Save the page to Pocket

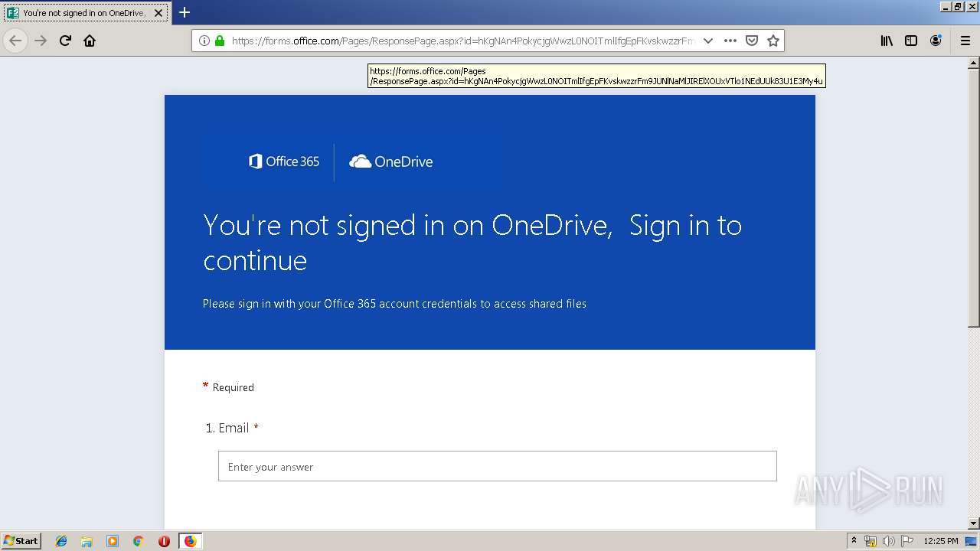click(x=752, y=41)
